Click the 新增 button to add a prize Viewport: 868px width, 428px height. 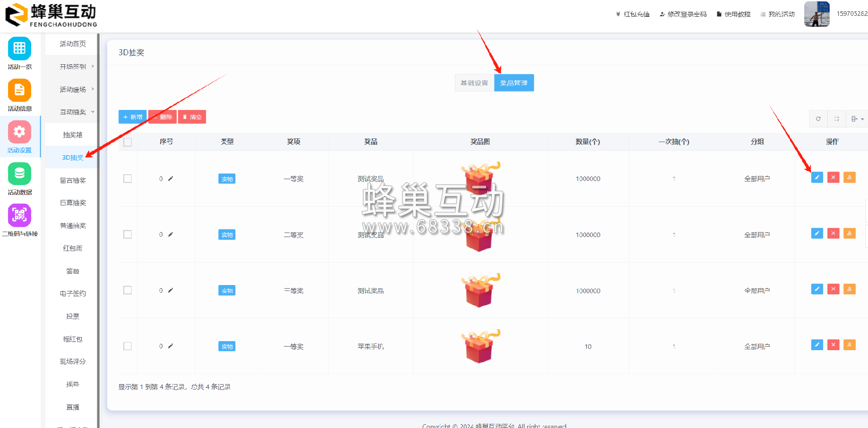[x=132, y=117]
